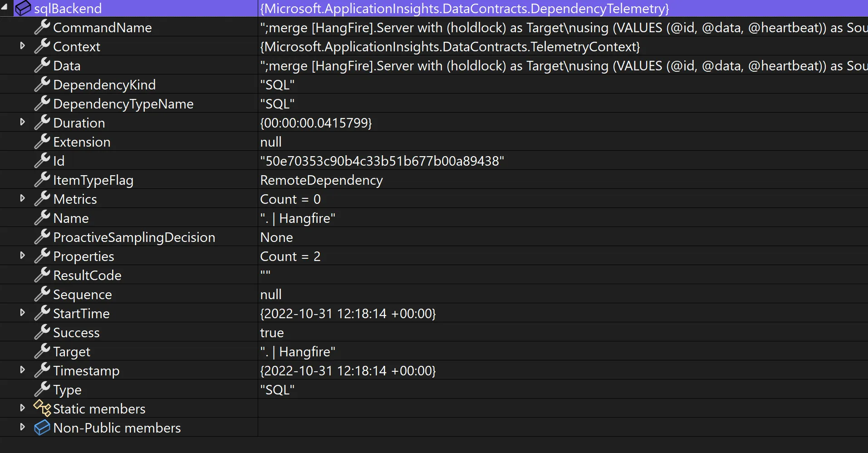Viewport: 868px width, 453px height.
Task: Expand the Timestamp property arrow
Action: pos(22,370)
